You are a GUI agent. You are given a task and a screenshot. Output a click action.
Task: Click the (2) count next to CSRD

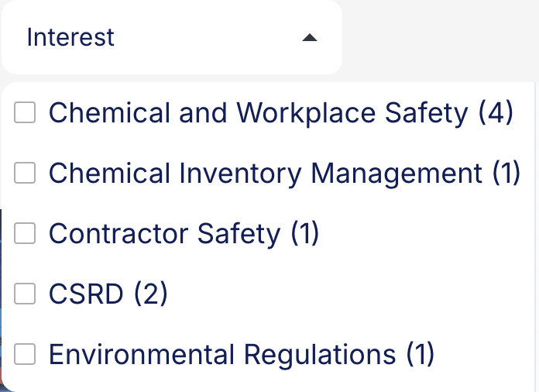click(150, 294)
